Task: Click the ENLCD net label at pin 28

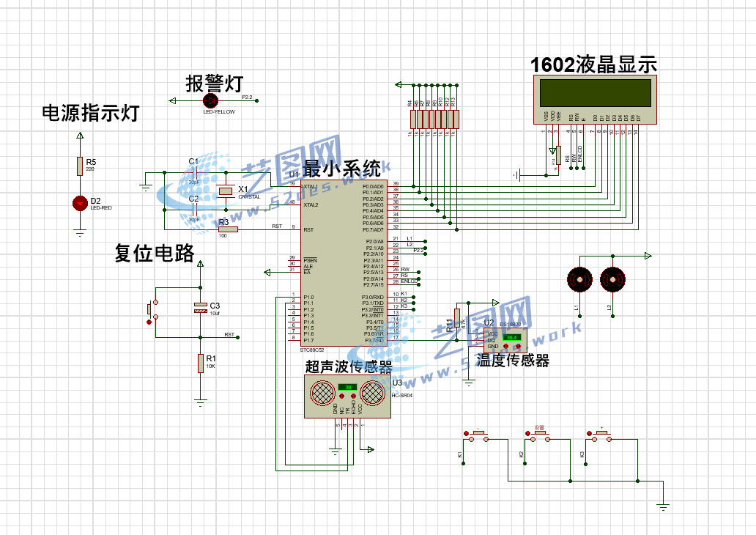Action: click(x=409, y=281)
